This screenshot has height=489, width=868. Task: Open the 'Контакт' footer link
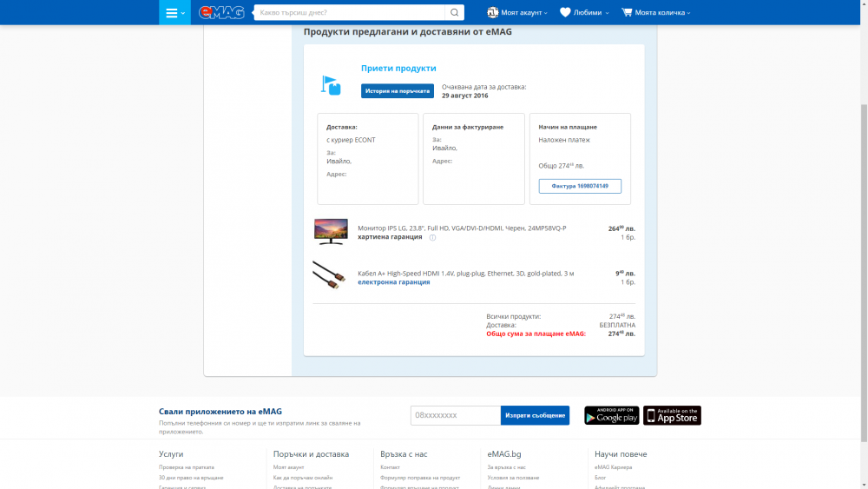point(390,467)
